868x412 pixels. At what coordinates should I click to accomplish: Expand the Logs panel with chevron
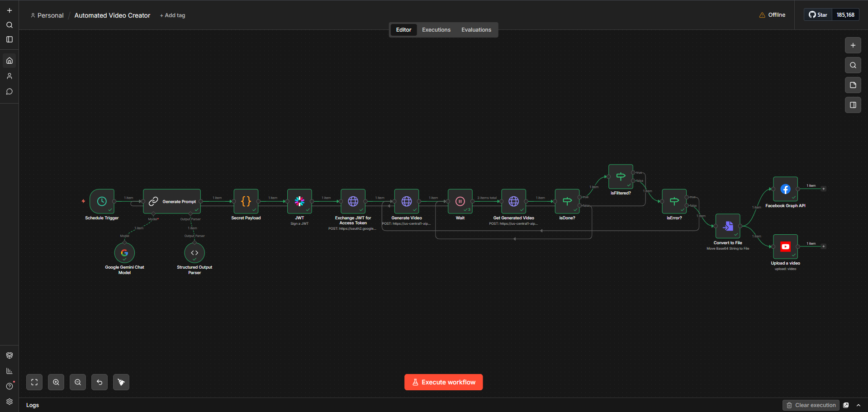(x=859, y=405)
